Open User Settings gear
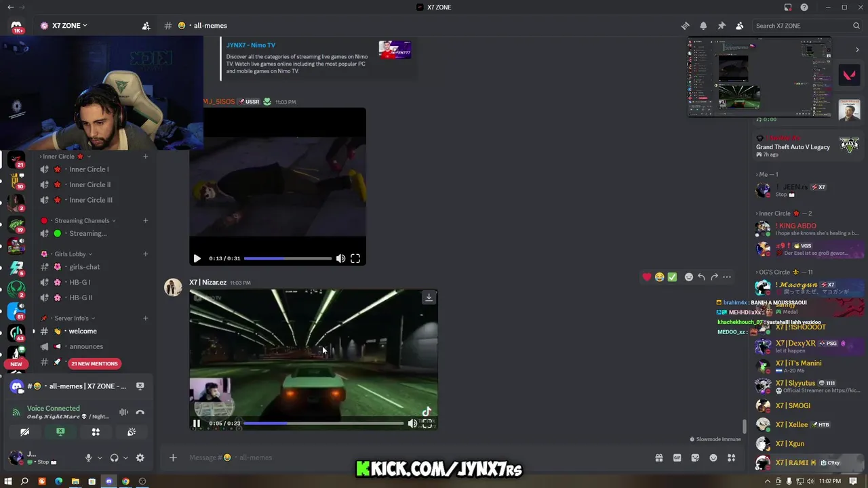Image resolution: width=868 pixels, height=488 pixels. [140, 458]
